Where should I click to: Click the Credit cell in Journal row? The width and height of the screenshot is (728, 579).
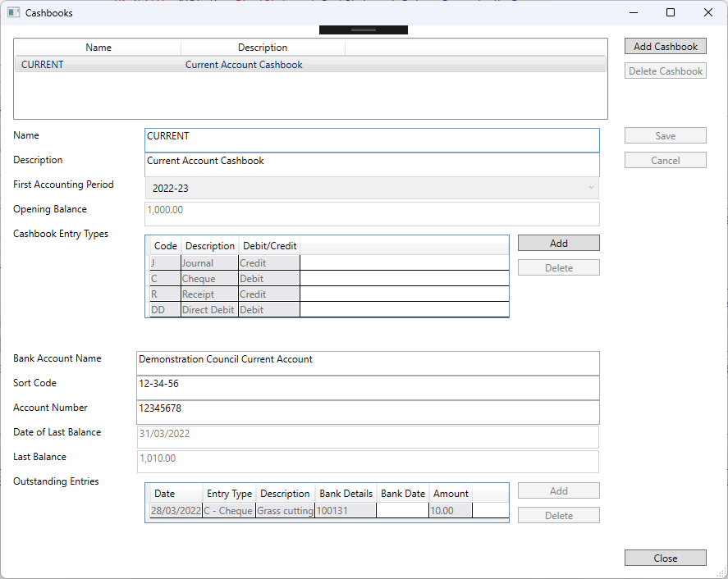coord(269,263)
